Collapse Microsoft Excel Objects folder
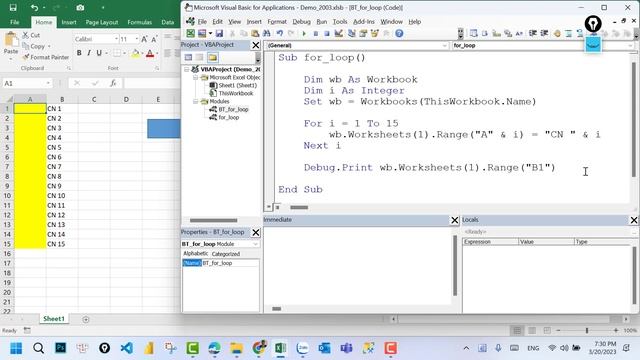Screen dimensions: 640x360 [x=196, y=77]
